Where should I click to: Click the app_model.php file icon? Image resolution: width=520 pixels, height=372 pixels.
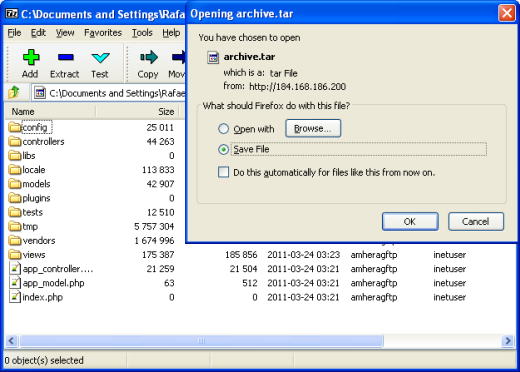click(x=15, y=283)
